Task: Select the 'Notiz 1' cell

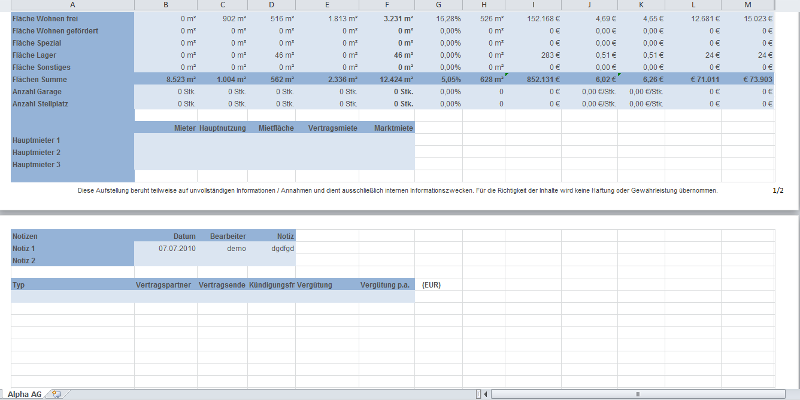Action: pyautogui.click(x=72, y=248)
